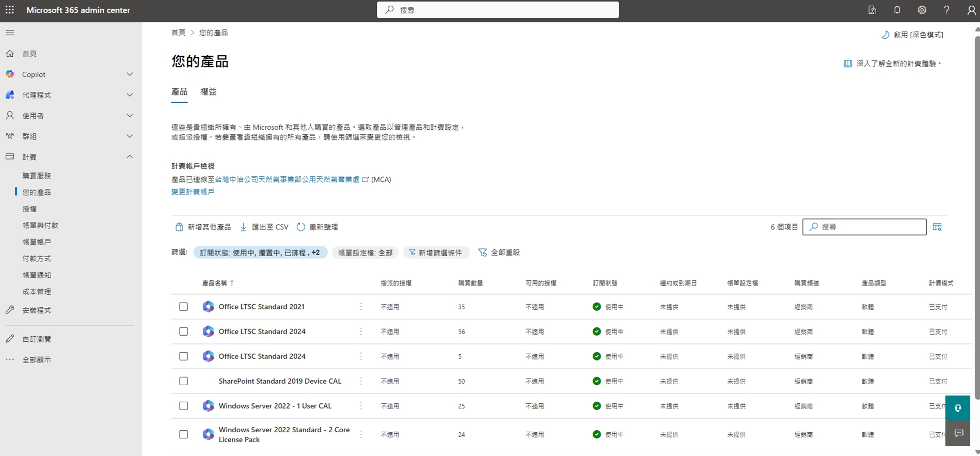Open the app launcher waffle icon

tap(10, 10)
